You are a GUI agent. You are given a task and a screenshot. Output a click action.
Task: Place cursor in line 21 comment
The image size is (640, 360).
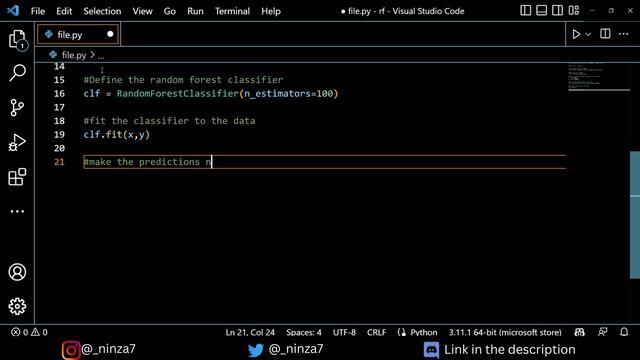tap(147, 162)
